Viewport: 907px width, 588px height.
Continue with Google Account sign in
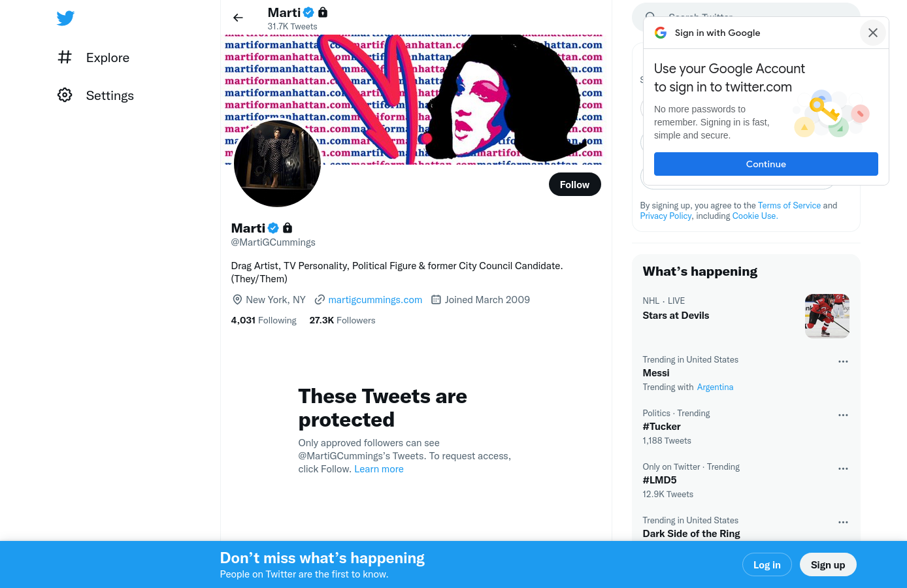pyautogui.click(x=766, y=164)
